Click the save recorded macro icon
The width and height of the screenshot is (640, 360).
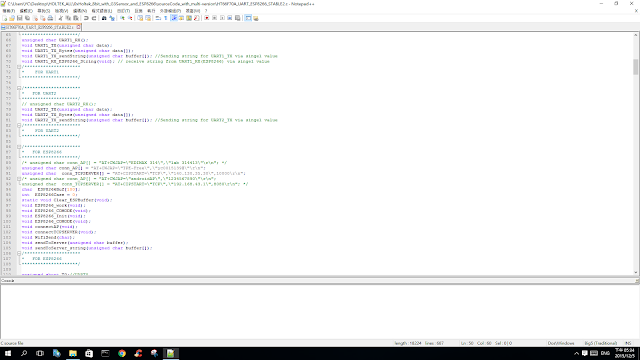[x=238, y=18]
